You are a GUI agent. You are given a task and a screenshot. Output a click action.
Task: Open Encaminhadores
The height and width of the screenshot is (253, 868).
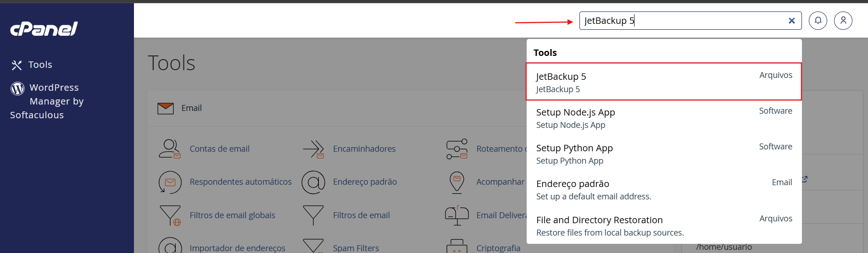(364, 149)
